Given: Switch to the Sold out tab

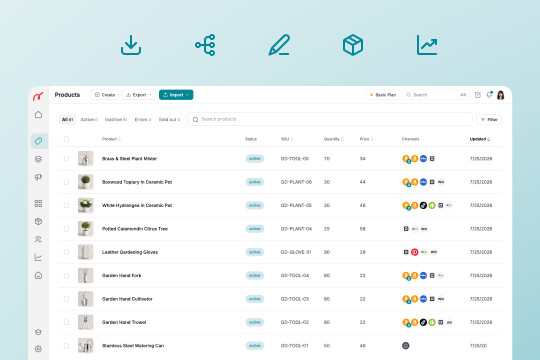Looking at the screenshot, I should point(169,120).
